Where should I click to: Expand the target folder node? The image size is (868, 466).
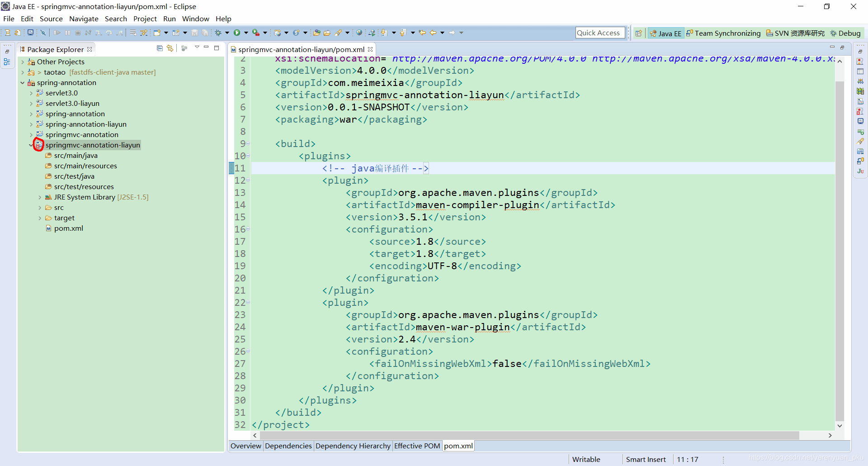coord(40,218)
